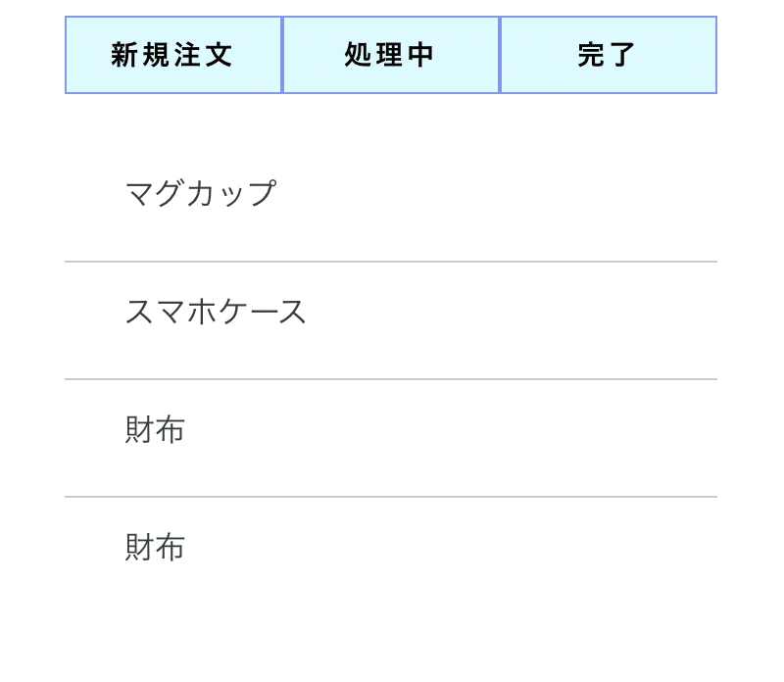Open the completed orders view
Screen dimensions: 784x682
(x=608, y=55)
